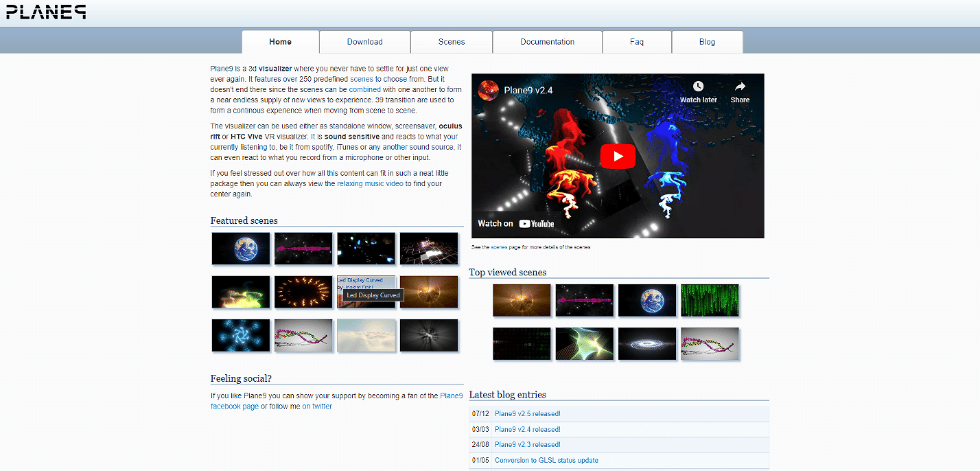Open the orange fire ring featured scene
The height and width of the screenshot is (471, 980).
(303, 292)
